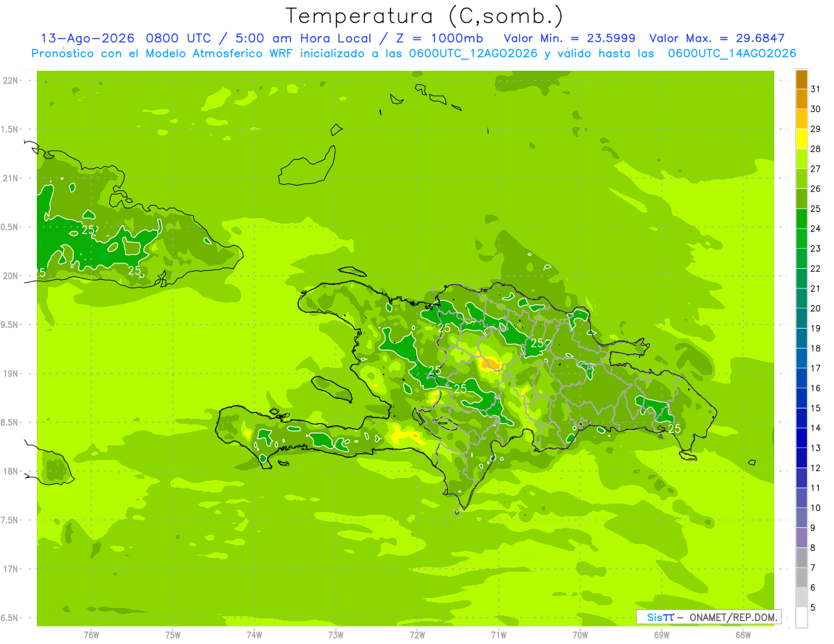Select the '75W' longitude axis label
834x644 pixels.
tap(173, 635)
